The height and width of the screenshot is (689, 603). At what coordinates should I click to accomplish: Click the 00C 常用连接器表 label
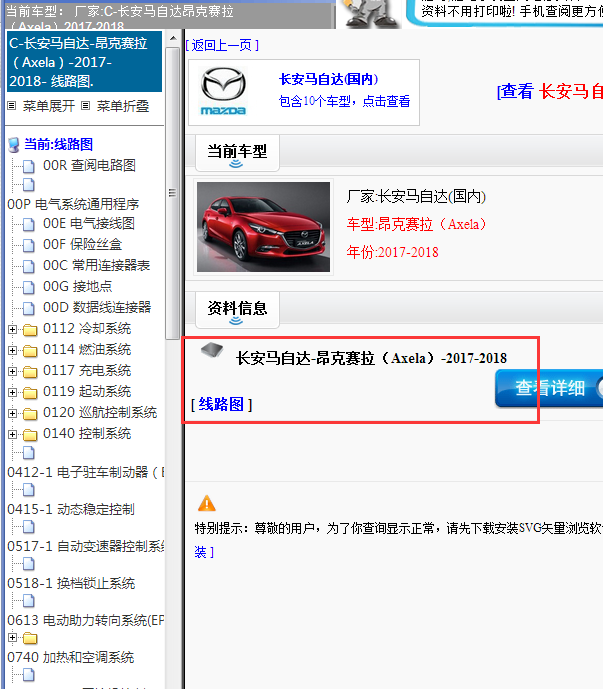(96, 266)
